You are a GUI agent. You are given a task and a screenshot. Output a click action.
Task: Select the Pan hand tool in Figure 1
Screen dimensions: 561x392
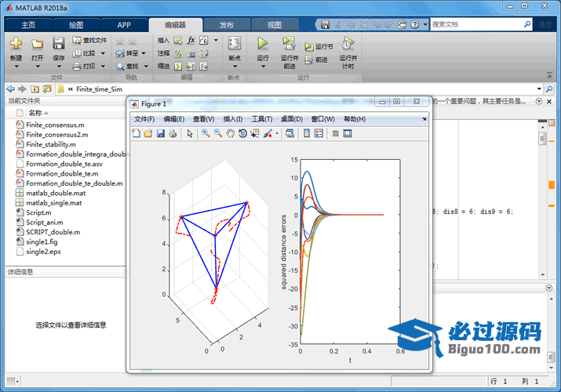[x=231, y=133]
